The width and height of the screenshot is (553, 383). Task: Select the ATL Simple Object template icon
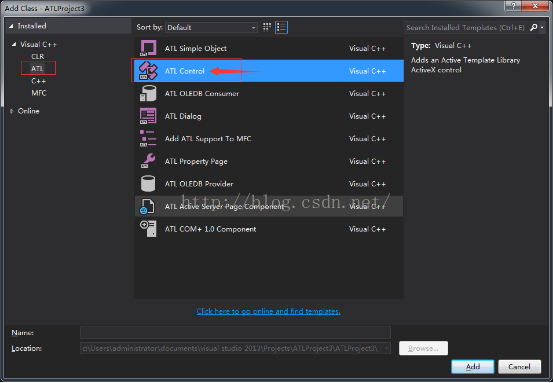click(148, 48)
